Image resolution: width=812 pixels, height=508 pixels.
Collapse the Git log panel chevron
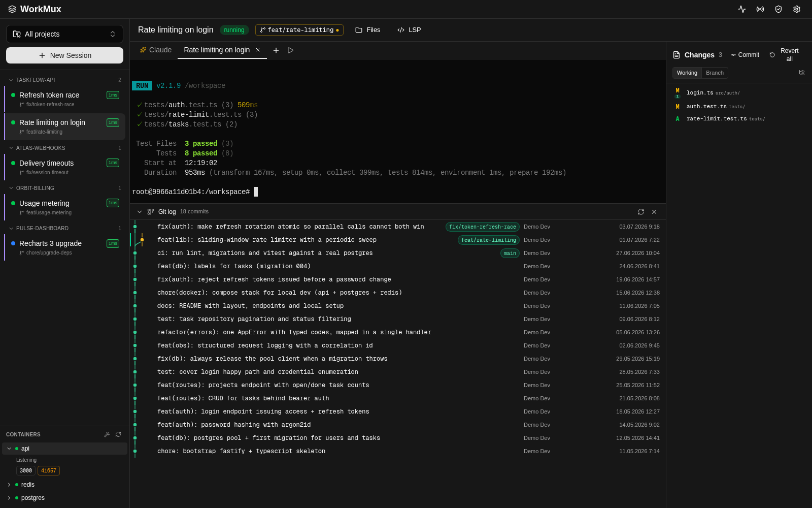140,212
